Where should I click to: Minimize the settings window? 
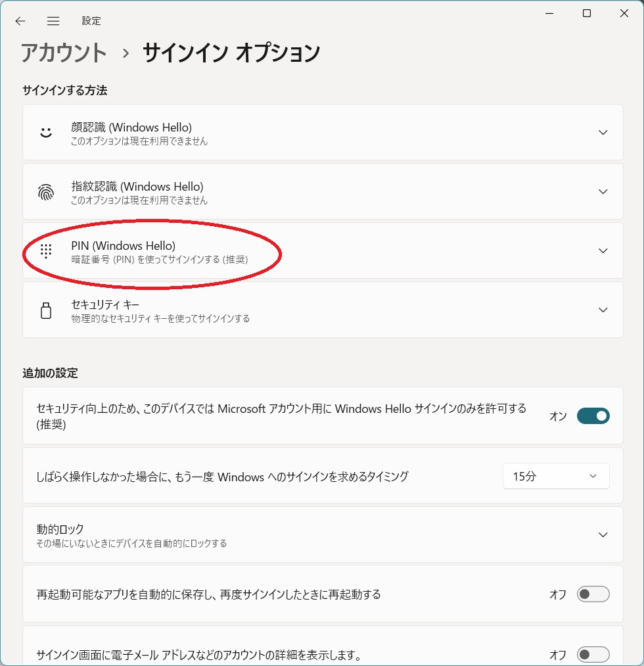tap(550, 13)
